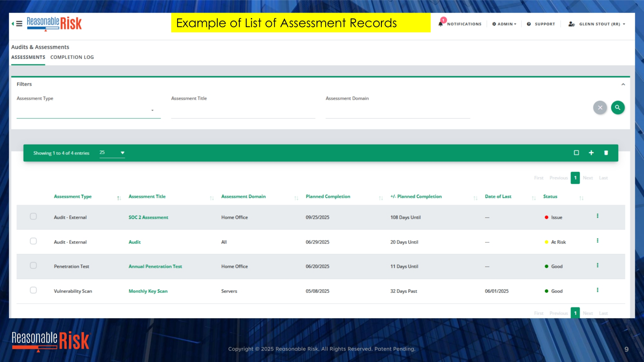The height and width of the screenshot is (362, 644).
Task: Sort by the Status column
Action: tap(550, 197)
